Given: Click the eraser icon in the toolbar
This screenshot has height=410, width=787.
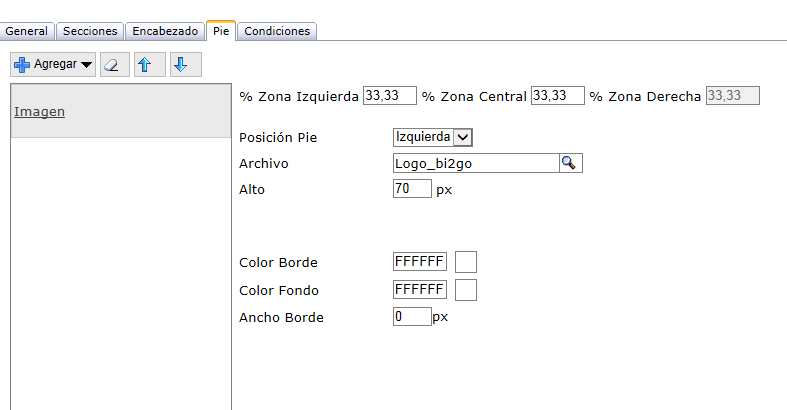Looking at the screenshot, I should tap(112, 64).
